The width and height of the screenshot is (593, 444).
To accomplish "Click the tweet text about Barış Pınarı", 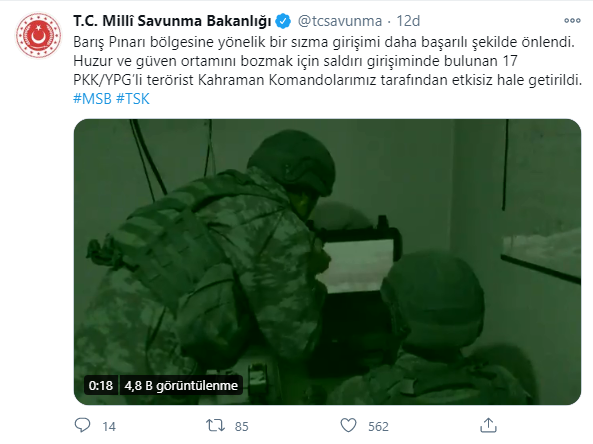I will [x=324, y=42].
